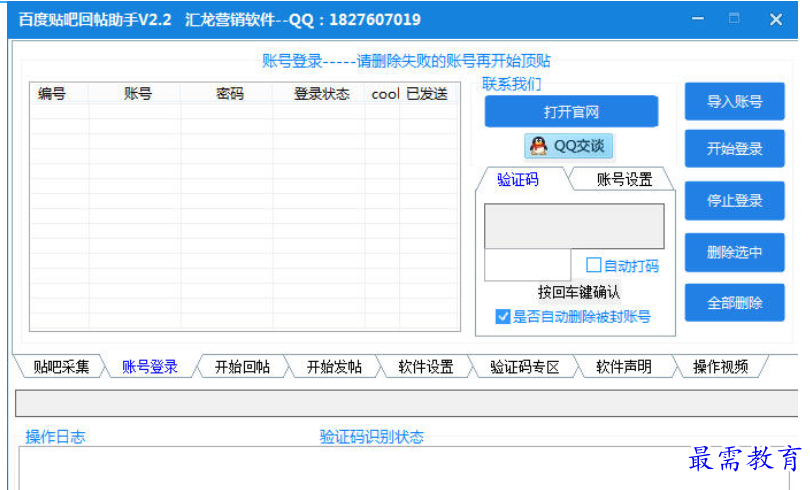The width and height of the screenshot is (810, 490).
Task: Click the 密码 column header
Action: (x=227, y=94)
